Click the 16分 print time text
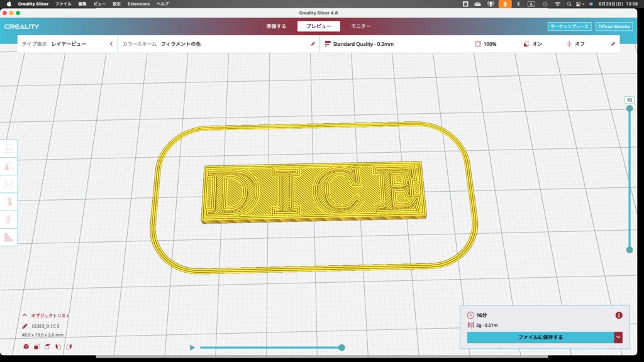Viewport: 644px width, 362px height. click(481, 315)
